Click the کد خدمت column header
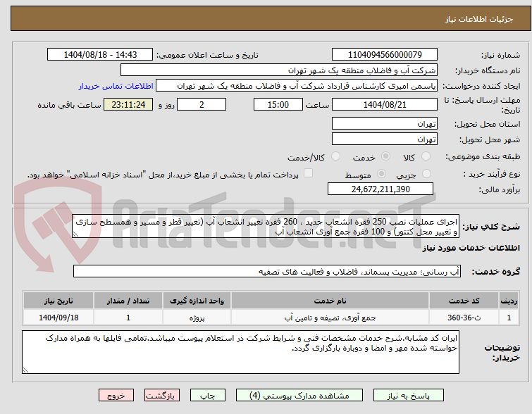 tap(464, 301)
